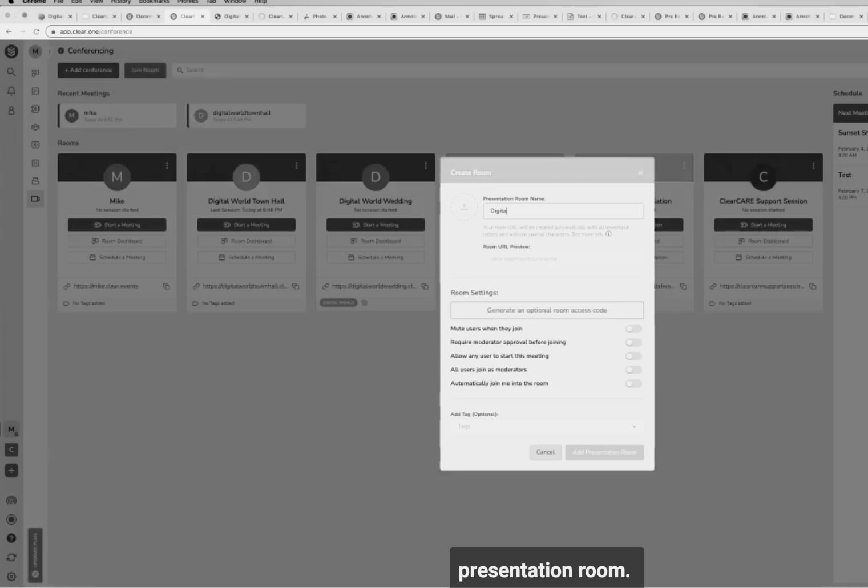Copy the mike.clear.events room link
Viewport: 868px width, 588px height.
[x=166, y=286]
